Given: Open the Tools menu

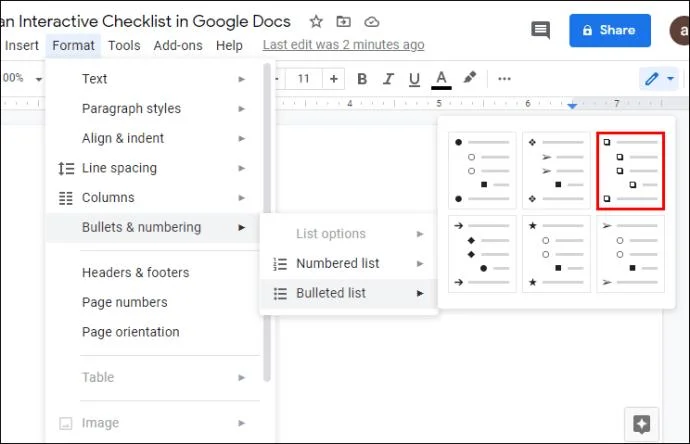Looking at the screenshot, I should tap(124, 45).
